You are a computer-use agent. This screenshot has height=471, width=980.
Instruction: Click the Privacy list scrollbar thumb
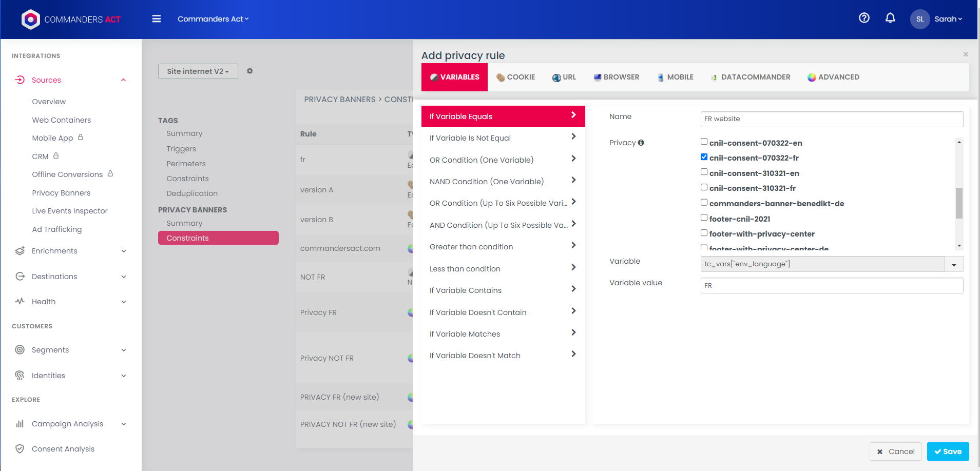coord(958,203)
